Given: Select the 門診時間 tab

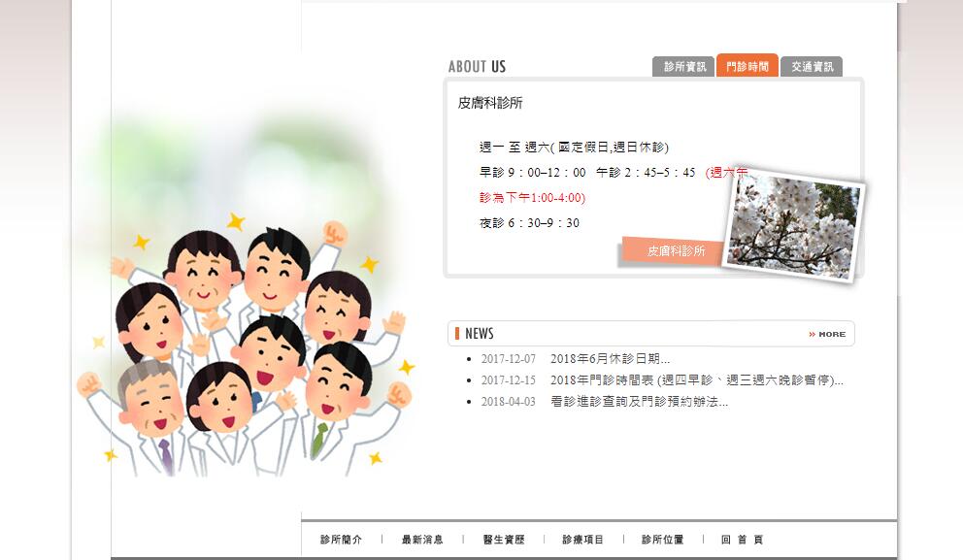Looking at the screenshot, I should click(x=747, y=66).
